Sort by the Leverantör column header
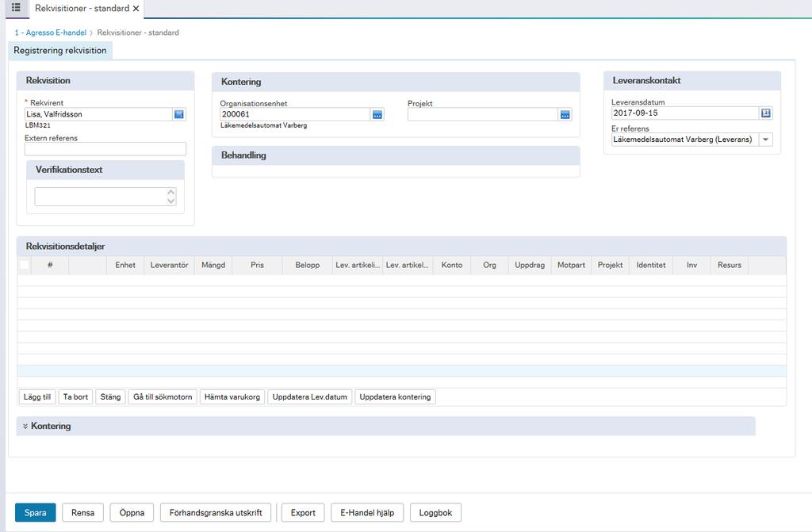Image resolution: width=812 pixels, height=532 pixels. tap(170, 265)
